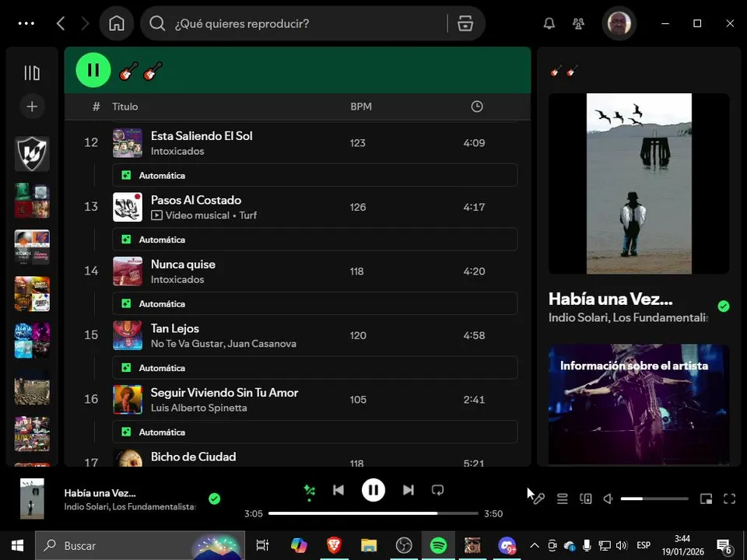The image size is (747, 560).
Task: Open artist Intoxicados under Nunca quise
Action: (x=177, y=279)
